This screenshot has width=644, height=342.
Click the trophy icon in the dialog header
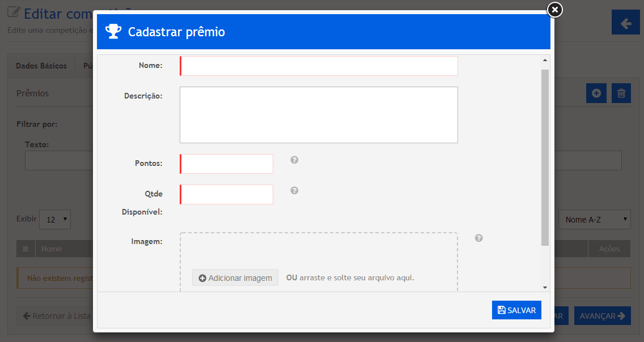pyautogui.click(x=113, y=32)
